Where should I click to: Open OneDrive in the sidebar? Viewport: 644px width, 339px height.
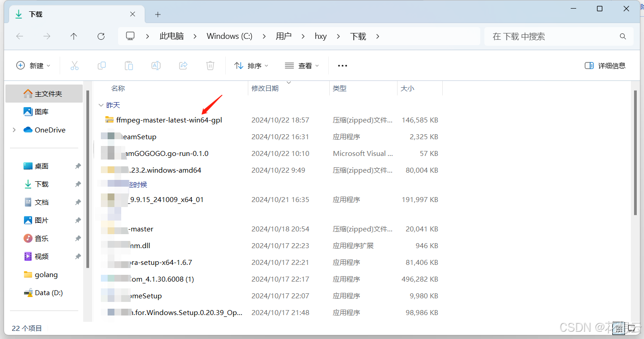pos(44,130)
